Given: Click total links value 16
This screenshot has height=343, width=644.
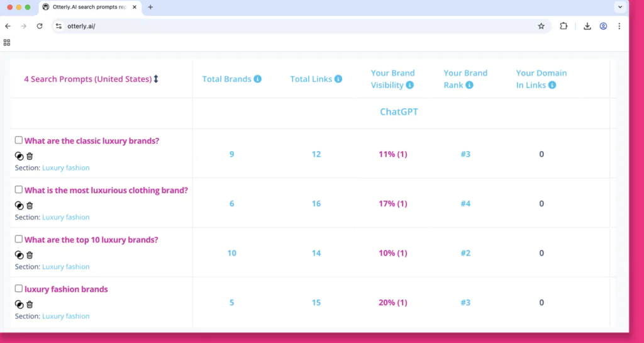Looking at the screenshot, I should point(316,203).
